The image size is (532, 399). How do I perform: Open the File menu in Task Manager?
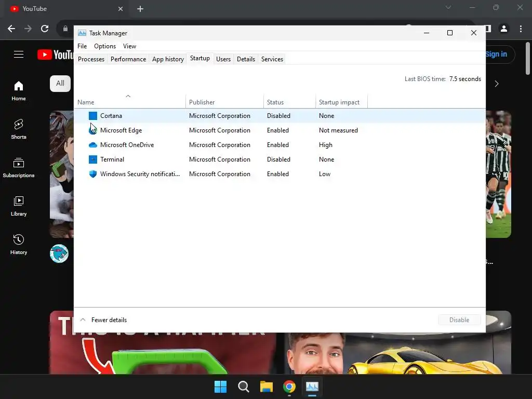click(82, 46)
